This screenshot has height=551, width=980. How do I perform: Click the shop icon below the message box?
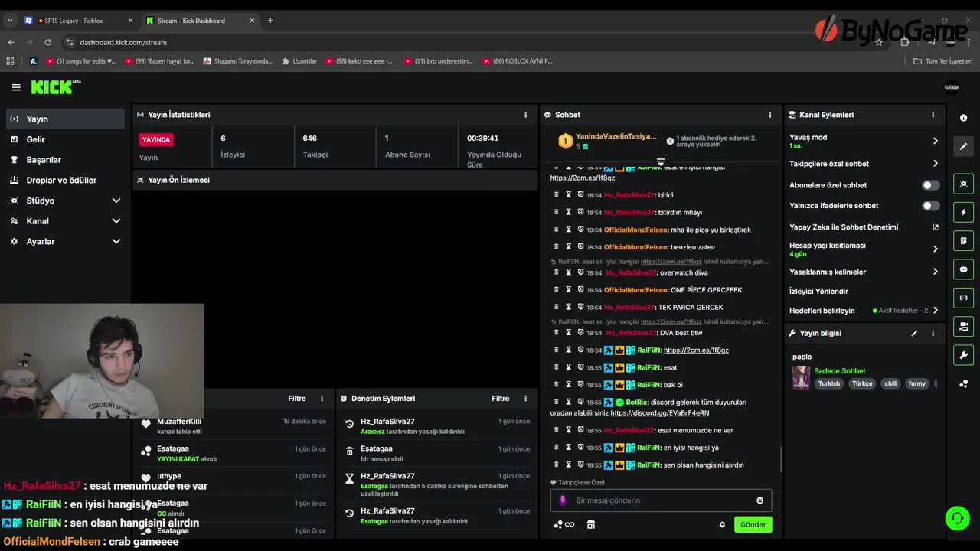tap(590, 525)
